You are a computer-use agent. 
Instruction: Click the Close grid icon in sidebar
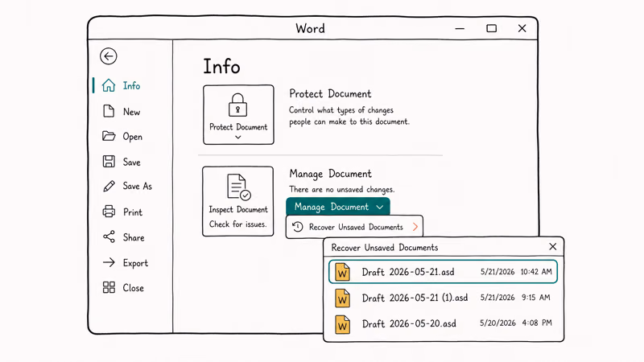109,287
